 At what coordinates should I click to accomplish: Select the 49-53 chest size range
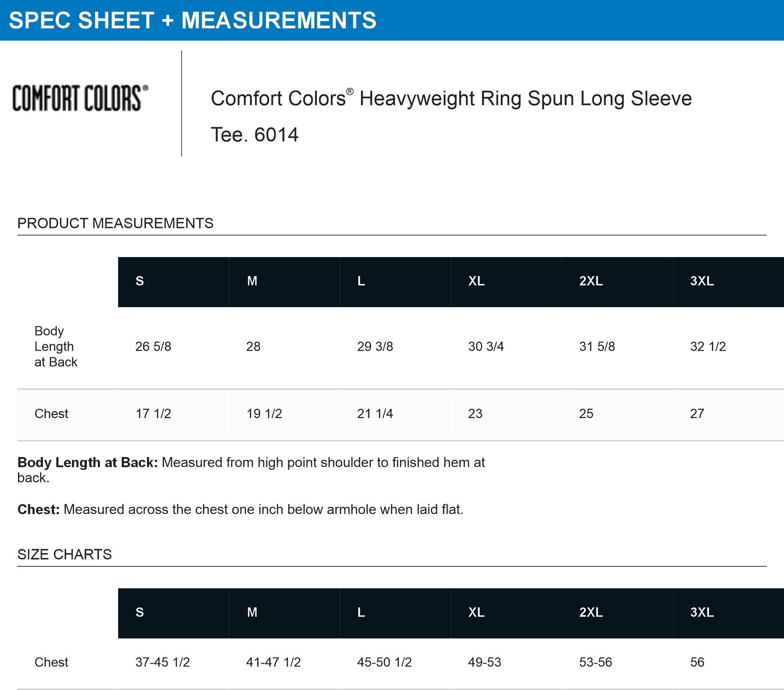[x=484, y=662]
